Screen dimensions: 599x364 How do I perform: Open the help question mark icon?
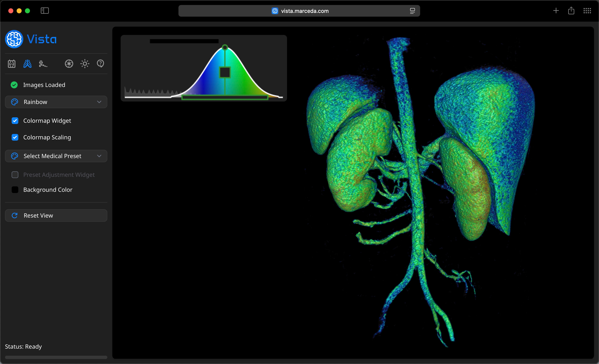[x=100, y=64]
